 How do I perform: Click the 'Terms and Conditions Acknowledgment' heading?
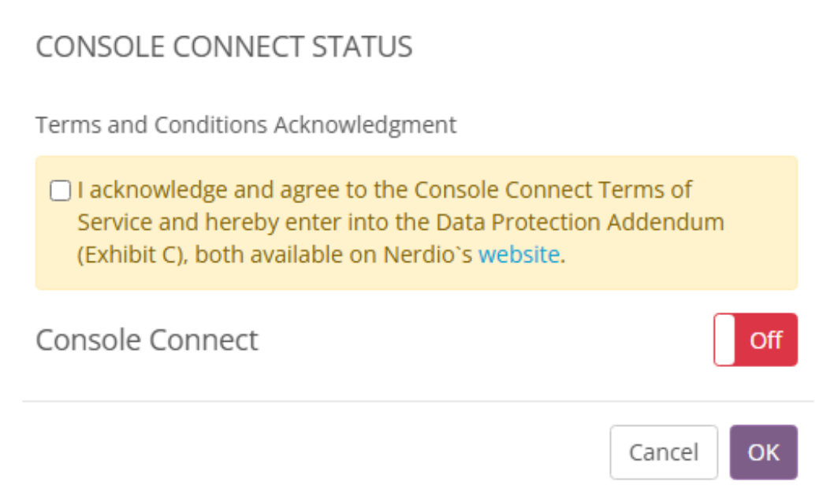246,124
